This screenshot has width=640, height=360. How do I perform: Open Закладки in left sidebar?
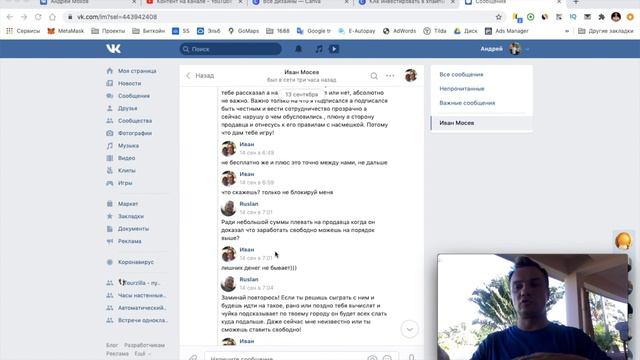131,216
